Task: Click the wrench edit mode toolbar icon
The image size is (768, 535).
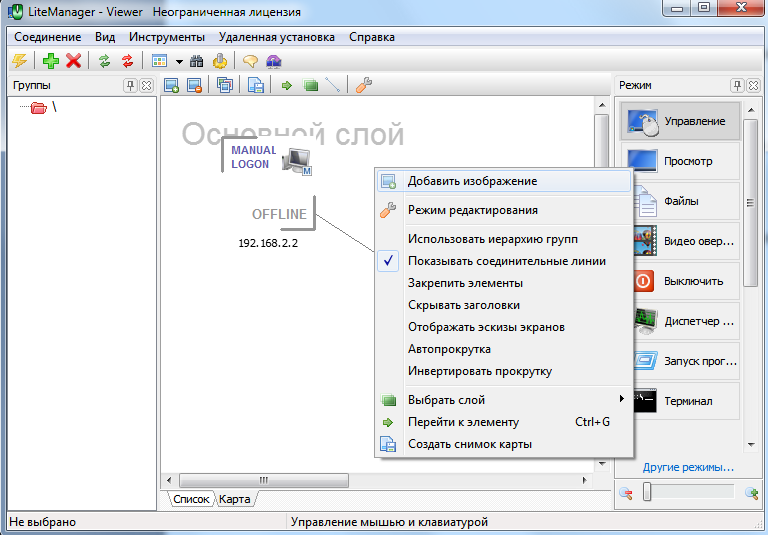Action: click(x=363, y=85)
